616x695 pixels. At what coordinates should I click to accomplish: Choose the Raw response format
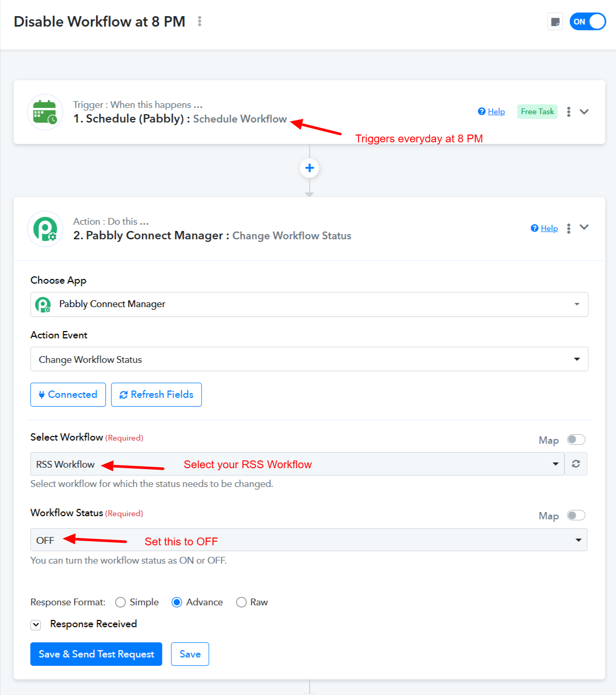click(241, 602)
